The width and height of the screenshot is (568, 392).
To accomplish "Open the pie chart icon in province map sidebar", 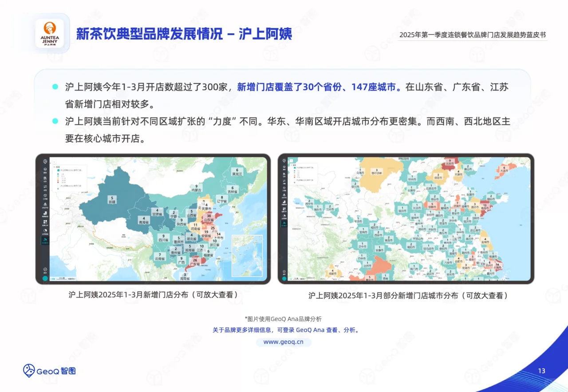I will coord(45,231).
